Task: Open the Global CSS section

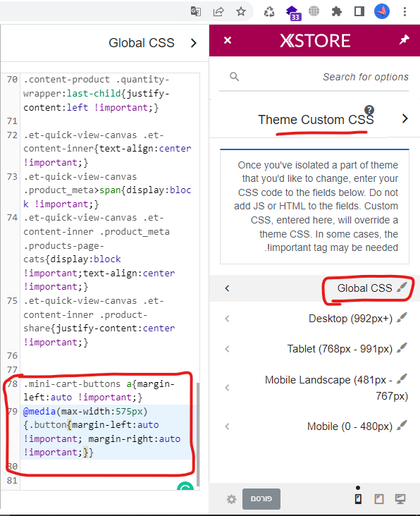Action: point(314,288)
